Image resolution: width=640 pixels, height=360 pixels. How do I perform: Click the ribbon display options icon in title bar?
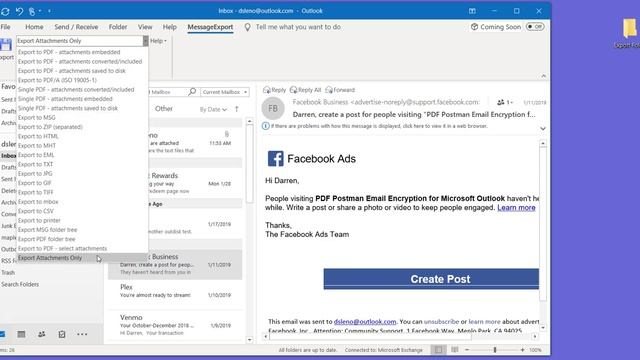coord(472,11)
